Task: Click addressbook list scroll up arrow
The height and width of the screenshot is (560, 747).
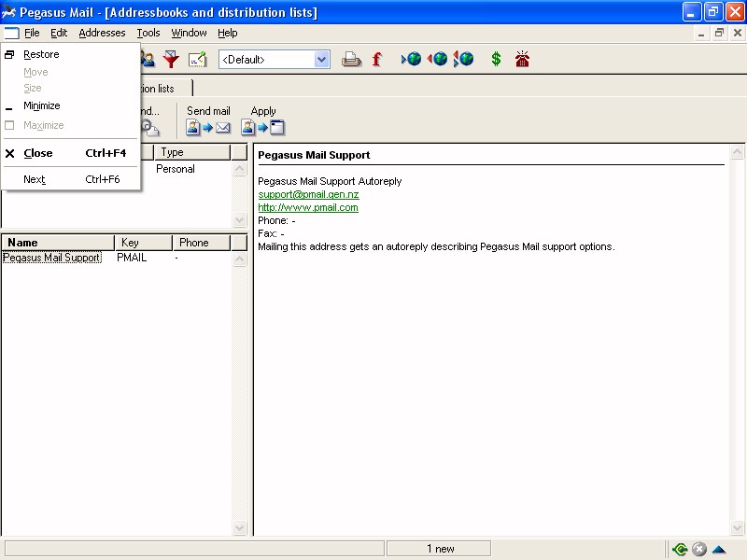Action: (240, 169)
